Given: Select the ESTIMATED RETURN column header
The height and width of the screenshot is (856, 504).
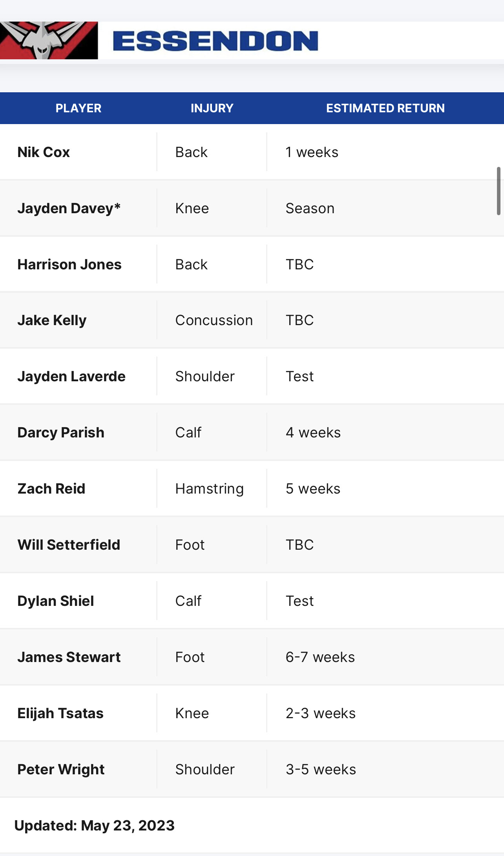Looking at the screenshot, I should [385, 108].
